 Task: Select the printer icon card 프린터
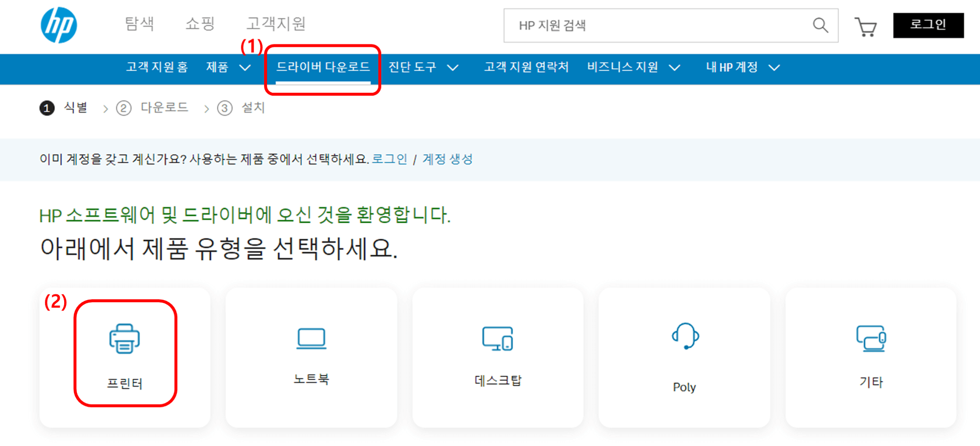(125, 356)
